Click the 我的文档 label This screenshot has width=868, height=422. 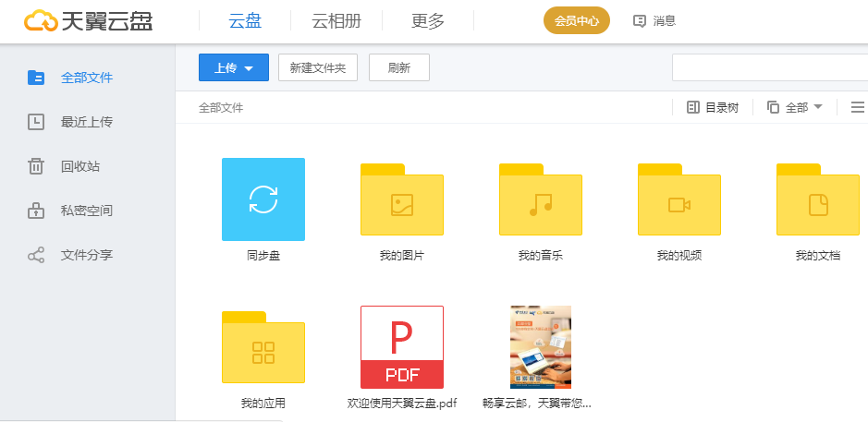pyautogui.click(x=818, y=256)
